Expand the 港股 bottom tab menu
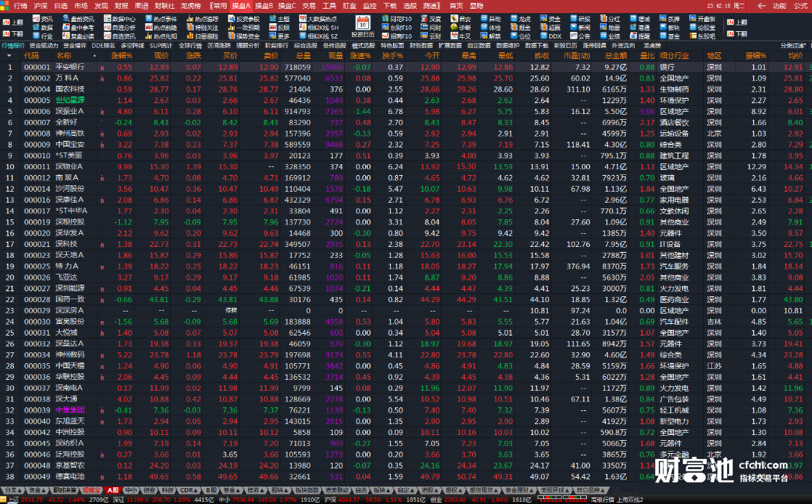The width and height of the screenshot is (812, 504). 429,490
